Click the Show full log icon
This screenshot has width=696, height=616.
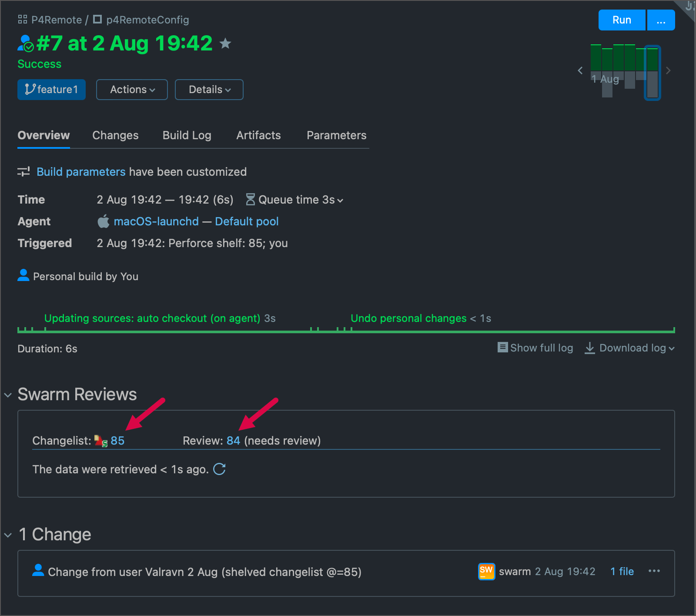[502, 347]
